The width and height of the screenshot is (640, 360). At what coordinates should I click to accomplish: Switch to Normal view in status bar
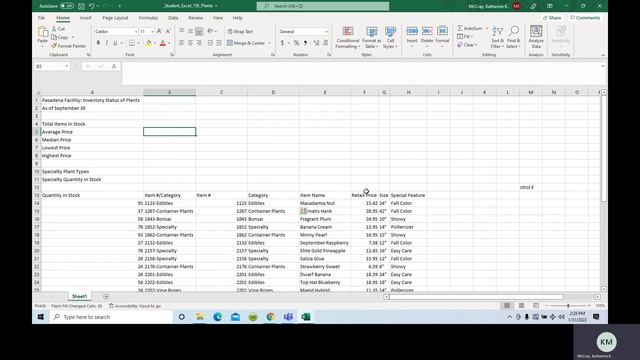click(507, 305)
